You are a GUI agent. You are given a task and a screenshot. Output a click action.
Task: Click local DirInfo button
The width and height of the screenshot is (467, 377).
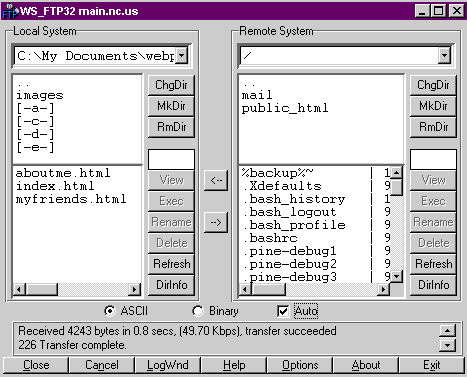171,285
